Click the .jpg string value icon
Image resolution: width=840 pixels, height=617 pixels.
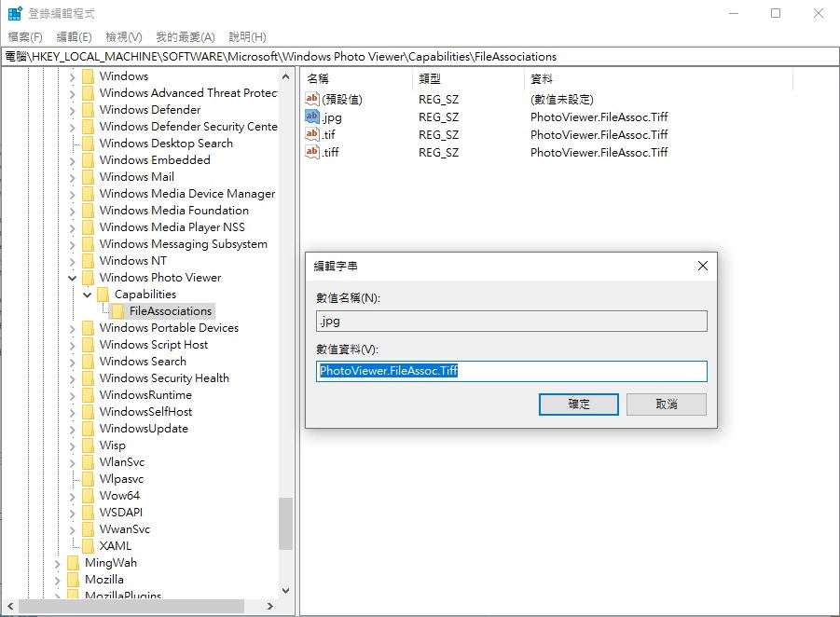(x=311, y=117)
